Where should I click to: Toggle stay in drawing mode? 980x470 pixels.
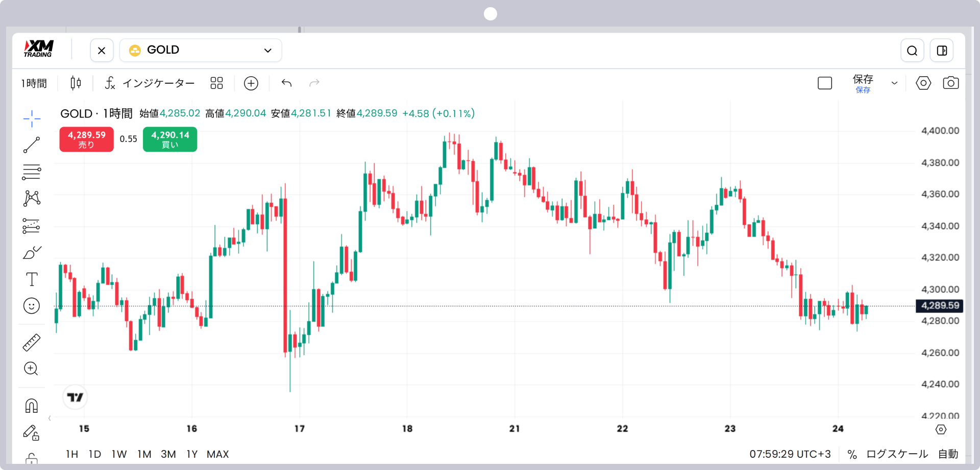[32, 433]
